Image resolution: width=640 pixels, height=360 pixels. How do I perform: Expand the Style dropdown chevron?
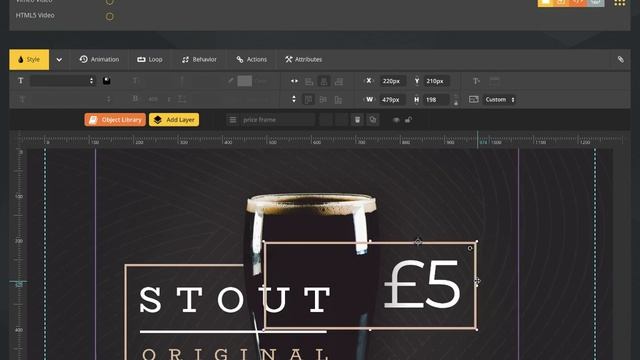click(59, 60)
